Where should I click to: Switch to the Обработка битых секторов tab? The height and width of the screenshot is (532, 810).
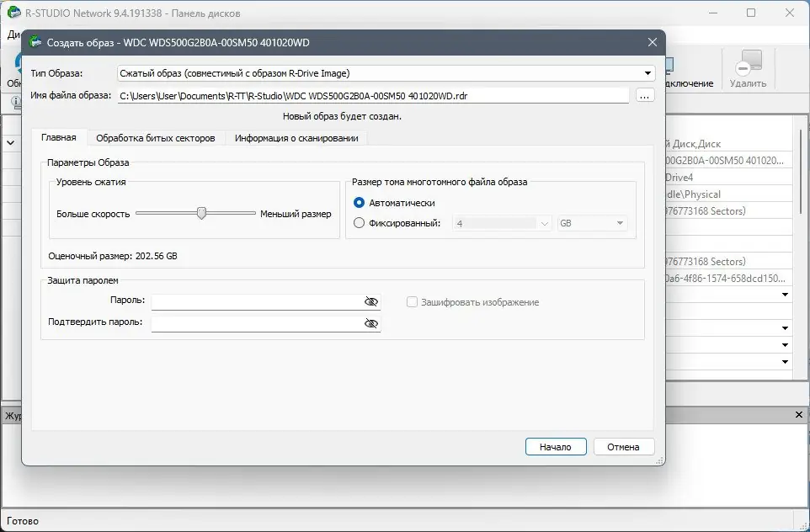pos(154,136)
